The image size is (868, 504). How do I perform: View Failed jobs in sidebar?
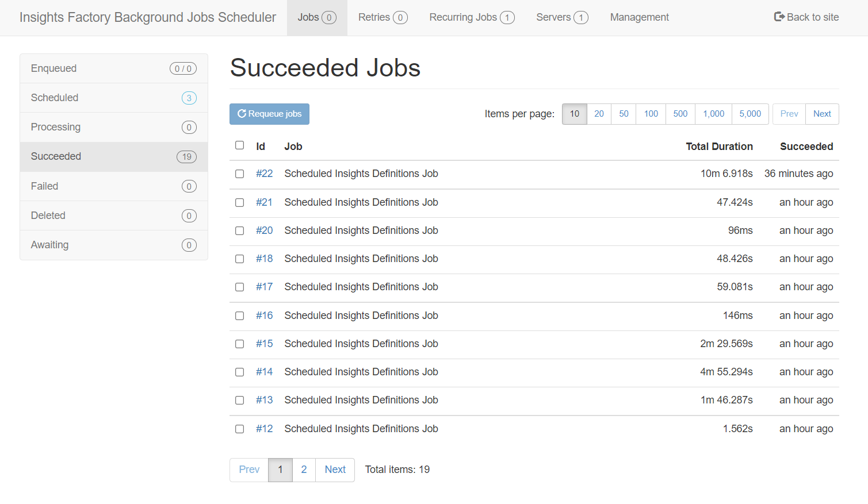pos(113,186)
